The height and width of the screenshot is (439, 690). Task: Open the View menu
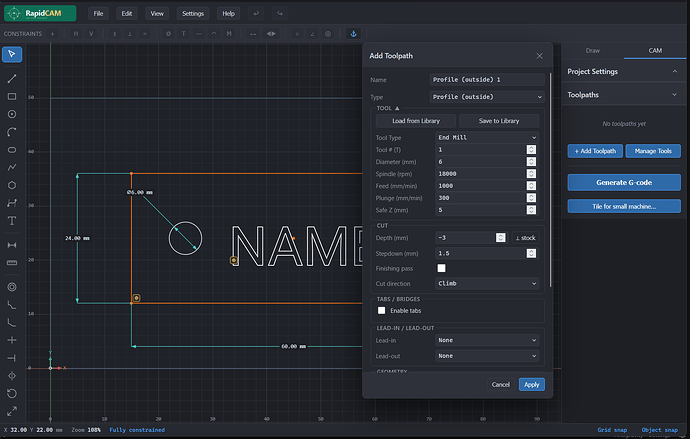click(x=157, y=13)
